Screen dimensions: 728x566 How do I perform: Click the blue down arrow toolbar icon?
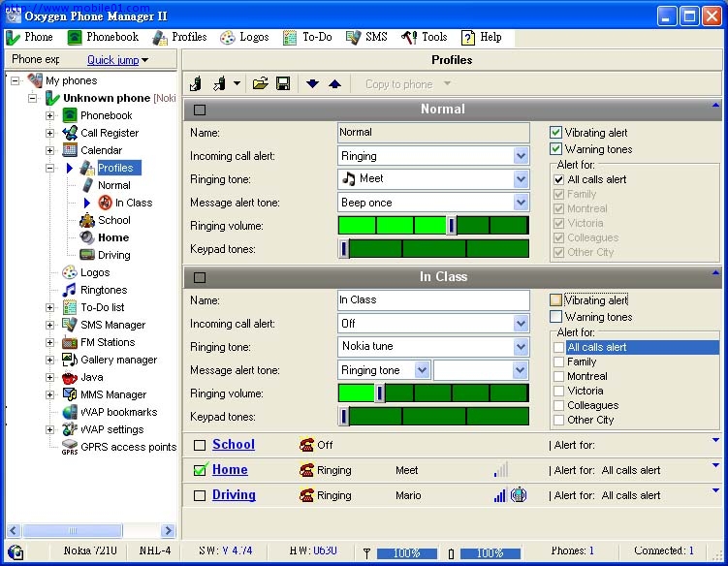pos(312,84)
